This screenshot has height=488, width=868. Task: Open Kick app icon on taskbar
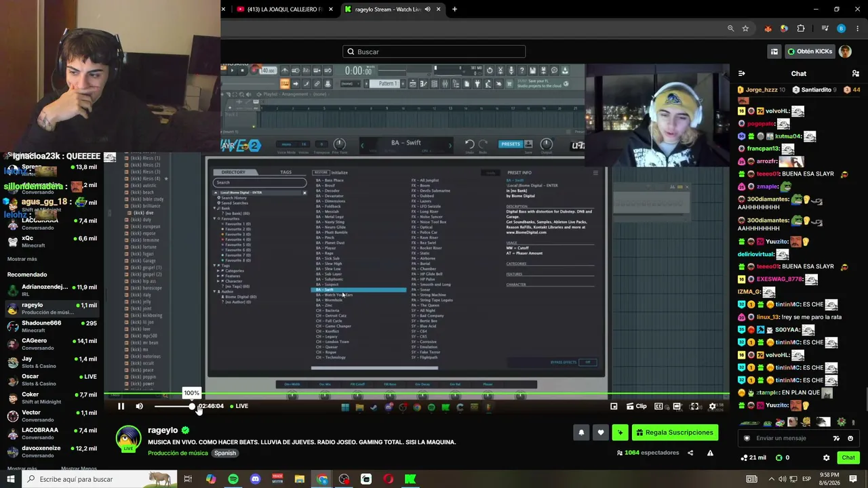pos(410,479)
